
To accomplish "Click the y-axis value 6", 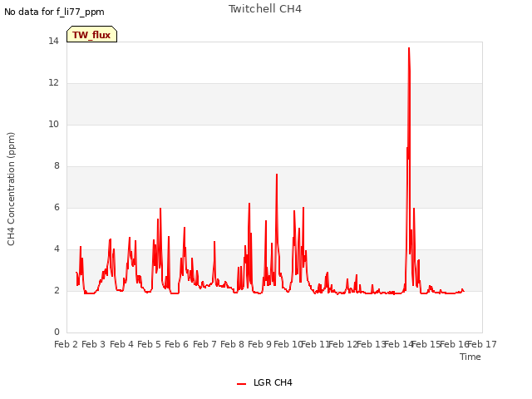I will pos(57,207).
